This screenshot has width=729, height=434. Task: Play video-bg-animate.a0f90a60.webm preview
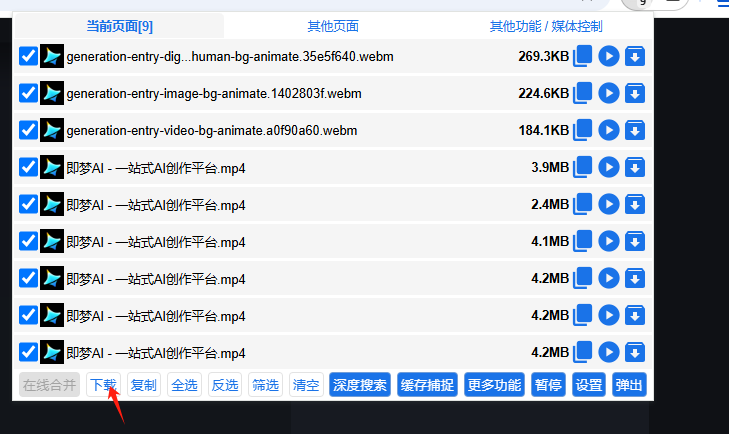[609, 130]
